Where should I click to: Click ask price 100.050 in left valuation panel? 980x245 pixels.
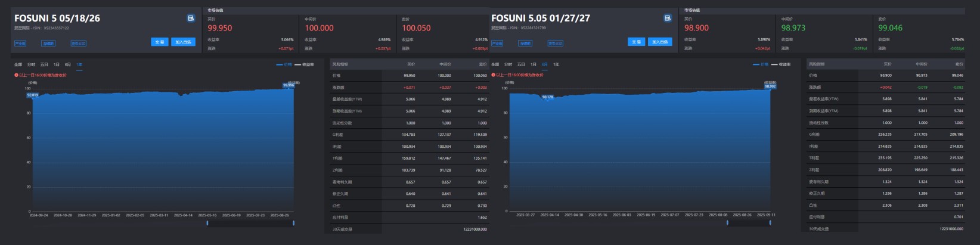tap(416, 28)
